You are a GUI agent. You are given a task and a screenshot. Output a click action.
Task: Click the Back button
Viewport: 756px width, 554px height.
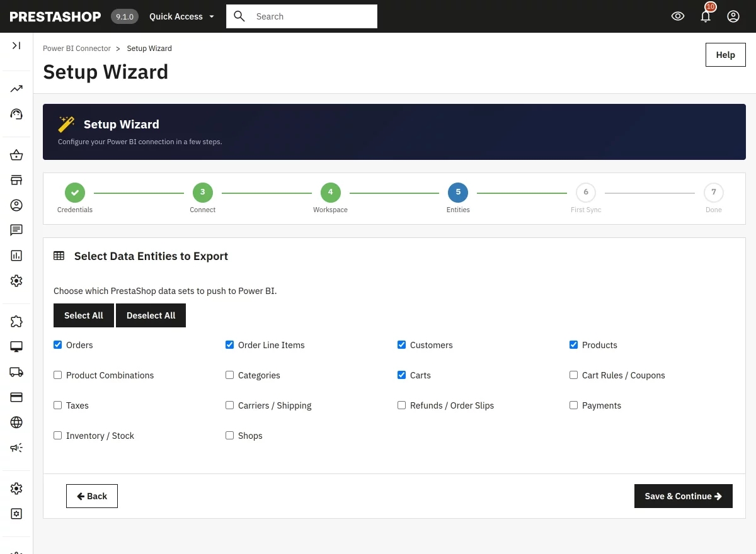[92, 496]
